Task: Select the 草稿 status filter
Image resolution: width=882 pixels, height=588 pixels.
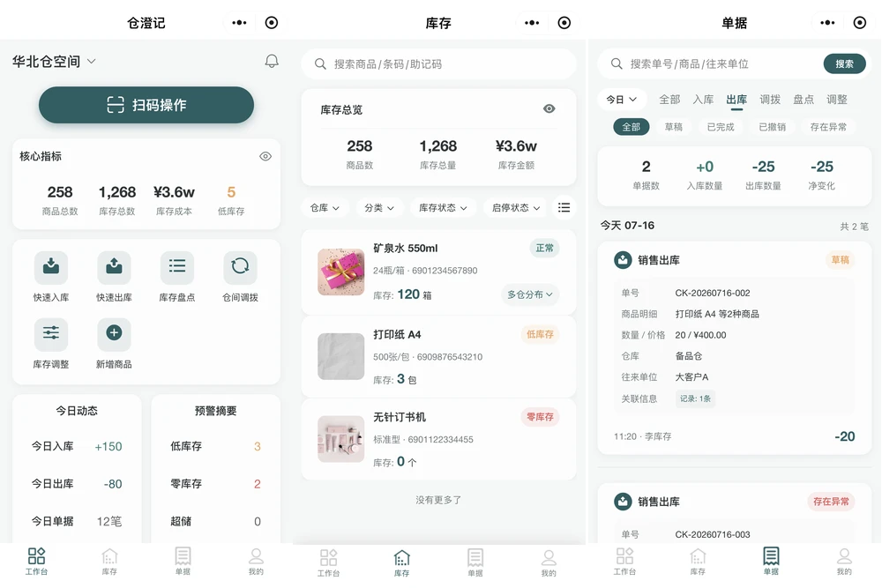Action: pos(673,127)
